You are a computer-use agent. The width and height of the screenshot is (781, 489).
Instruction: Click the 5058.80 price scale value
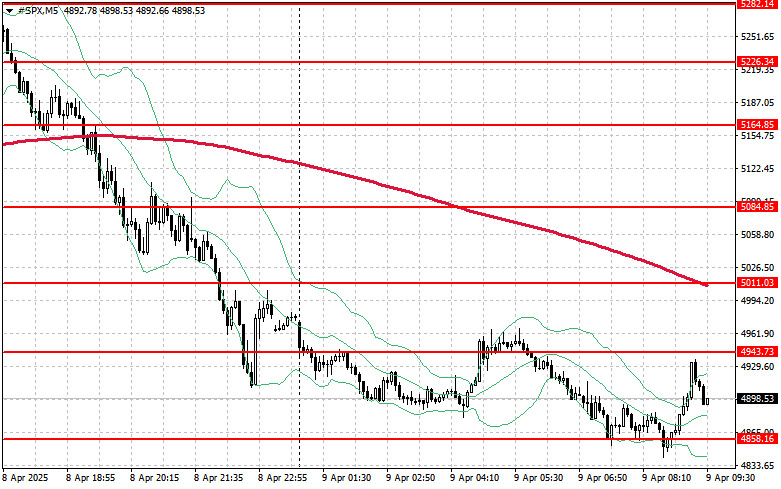coord(758,235)
